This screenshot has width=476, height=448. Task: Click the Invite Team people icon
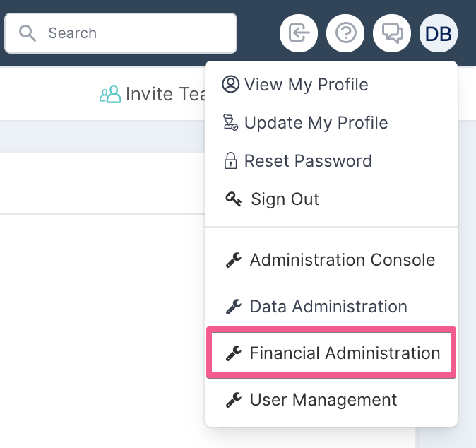(x=110, y=94)
